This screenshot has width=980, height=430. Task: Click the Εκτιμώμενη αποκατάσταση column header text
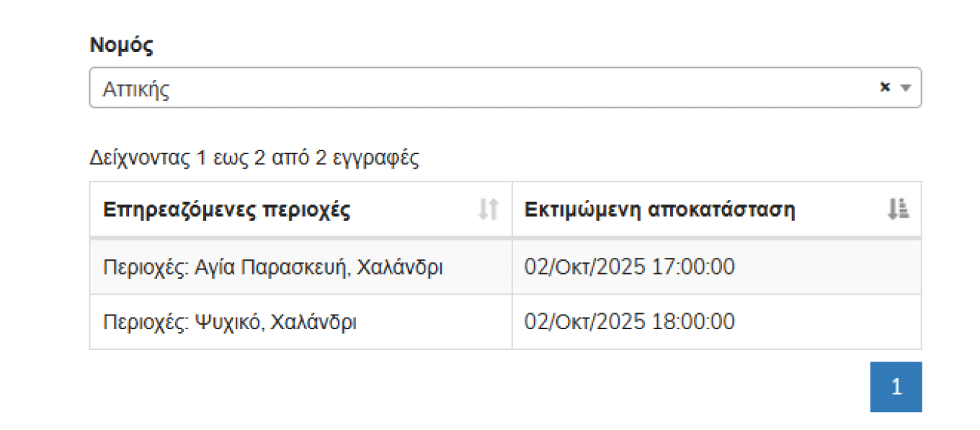[x=659, y=210]
